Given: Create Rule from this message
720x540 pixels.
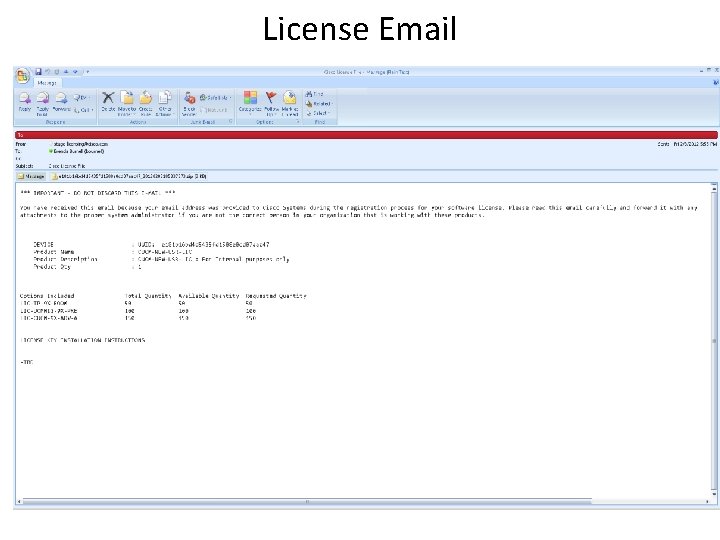Looking at the screenshot, I should 146,103.
